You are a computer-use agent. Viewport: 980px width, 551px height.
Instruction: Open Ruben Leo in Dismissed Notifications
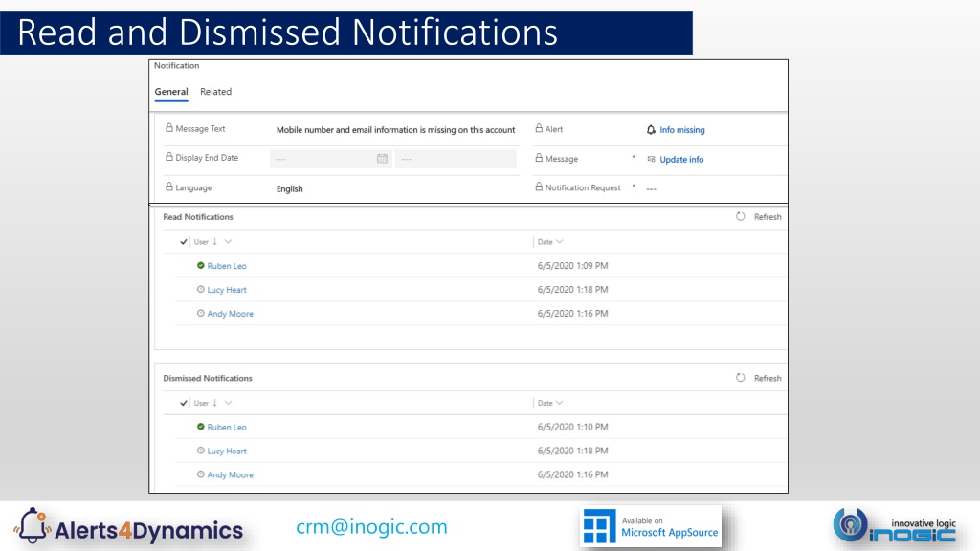pos(227,428)
